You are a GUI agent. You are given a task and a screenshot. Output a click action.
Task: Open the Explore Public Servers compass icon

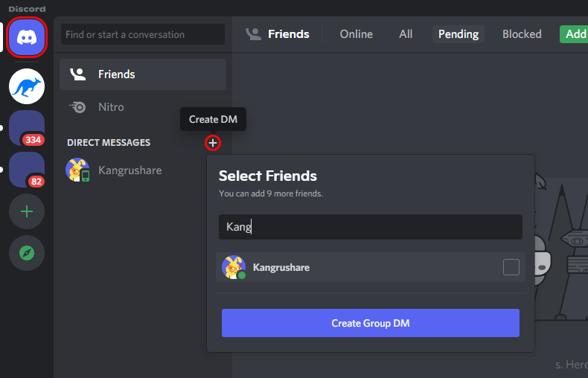(27, 253)
